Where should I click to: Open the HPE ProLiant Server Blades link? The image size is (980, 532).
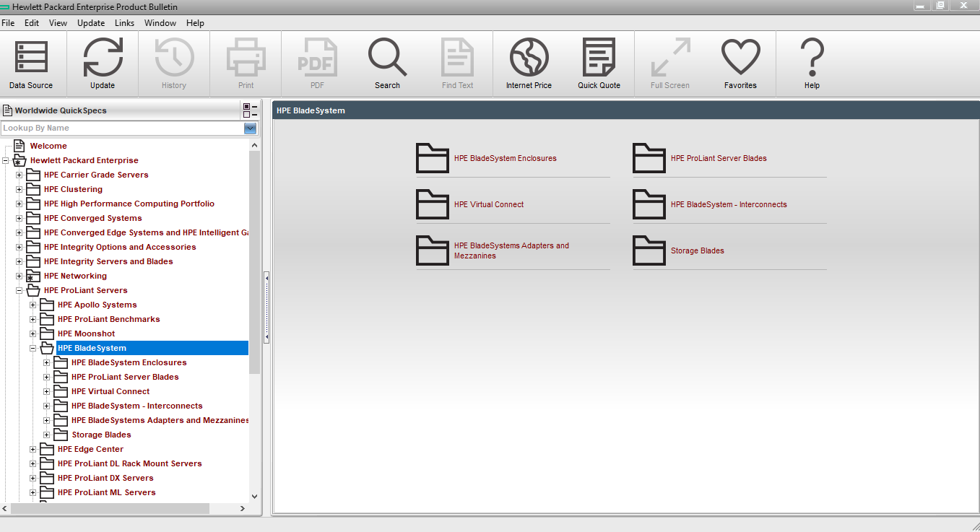(x=719, y=158)
